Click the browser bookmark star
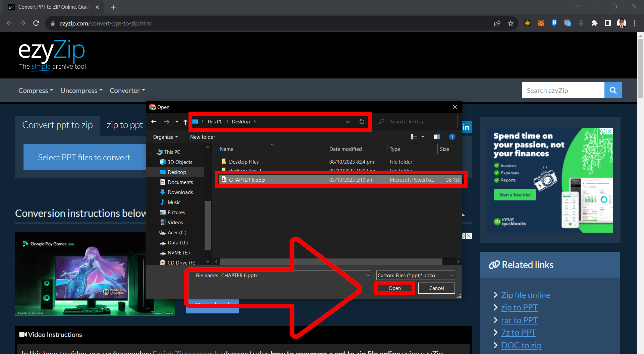 click(511, 23)
